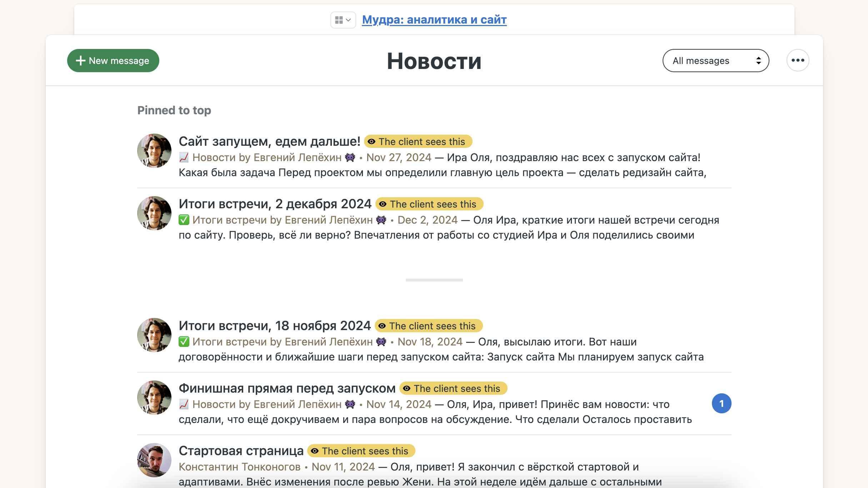The height and width of the screenshot is (488, 868).
Task: Click eye badge on 18 ноября post
Action: 428,326
